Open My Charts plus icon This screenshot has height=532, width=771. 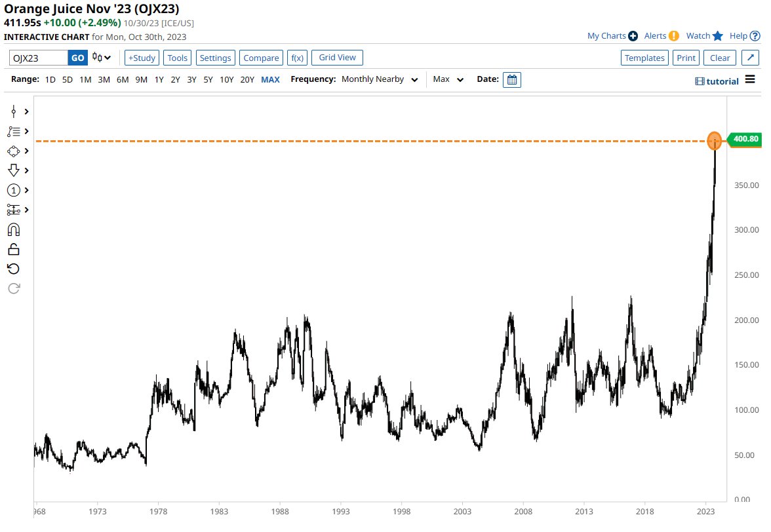(633, 36)
